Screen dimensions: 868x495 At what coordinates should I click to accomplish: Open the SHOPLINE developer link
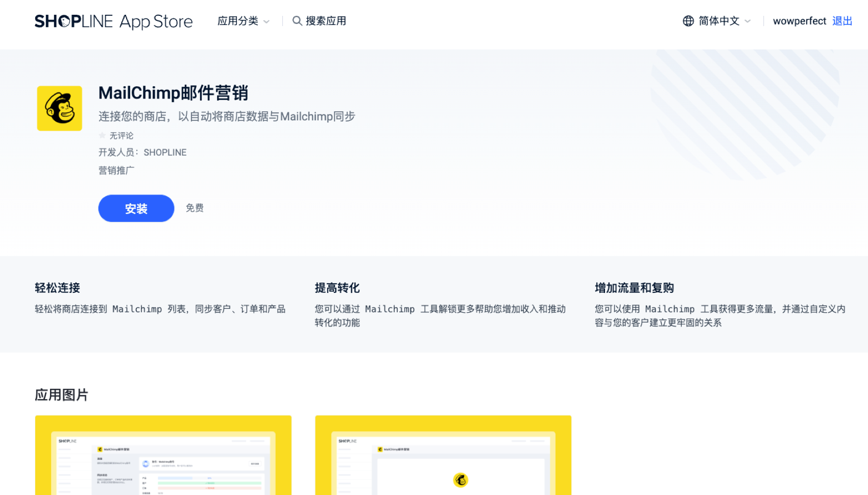click(165, 152)
